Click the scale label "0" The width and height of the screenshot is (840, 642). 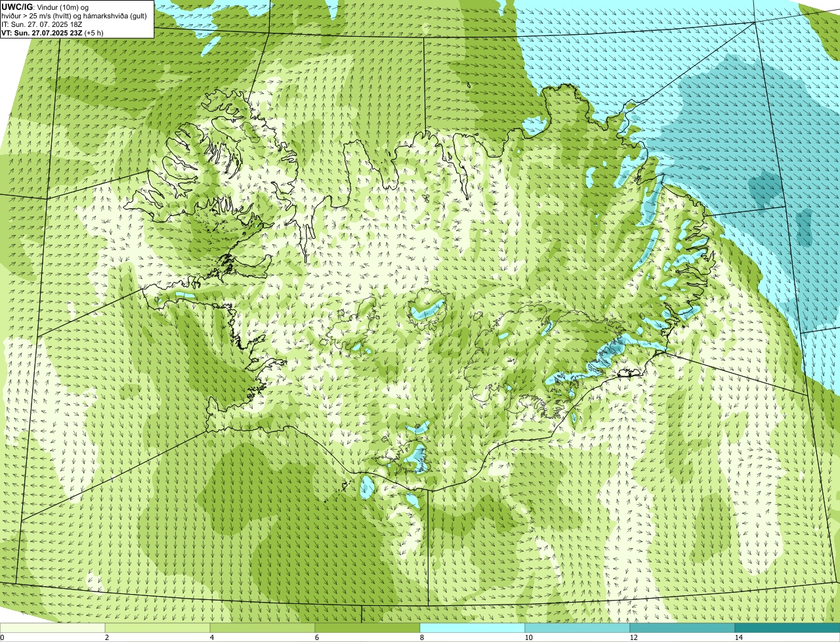(x=3, y=637)
